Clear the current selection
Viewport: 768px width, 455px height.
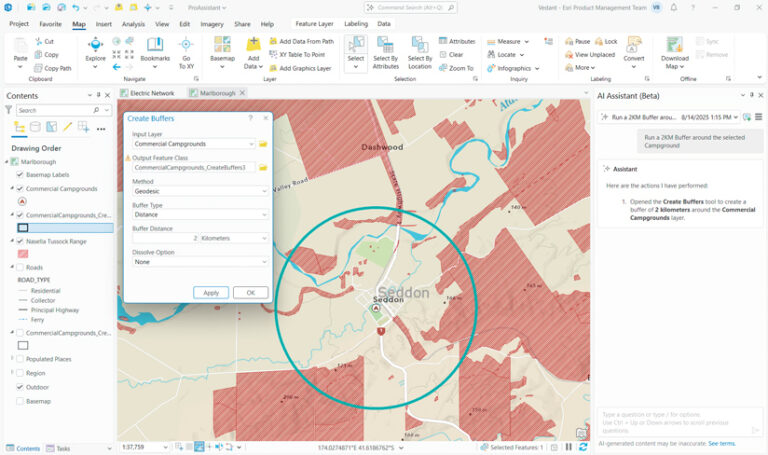(x=451, y=55)
